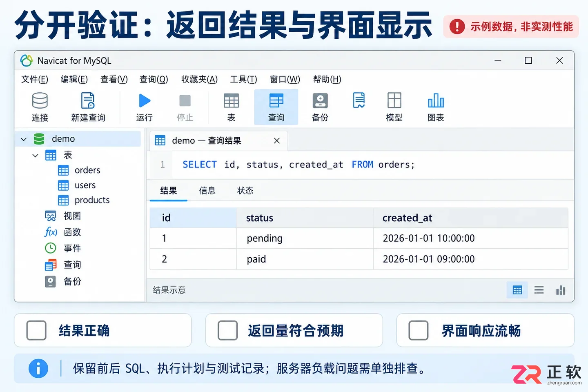Viewport: 588px width, 392px height.
Task: Check the 返回量符合预期 checkbox
Action: 228,330
